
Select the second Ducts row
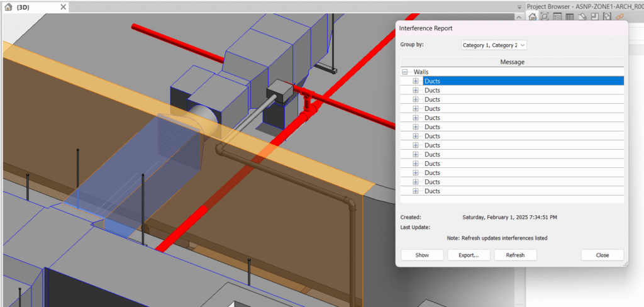(x=432, y=91)
